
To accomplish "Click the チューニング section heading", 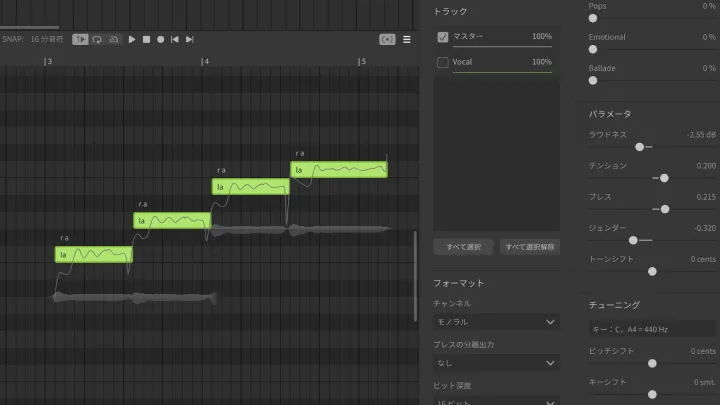I will (614, 305).
